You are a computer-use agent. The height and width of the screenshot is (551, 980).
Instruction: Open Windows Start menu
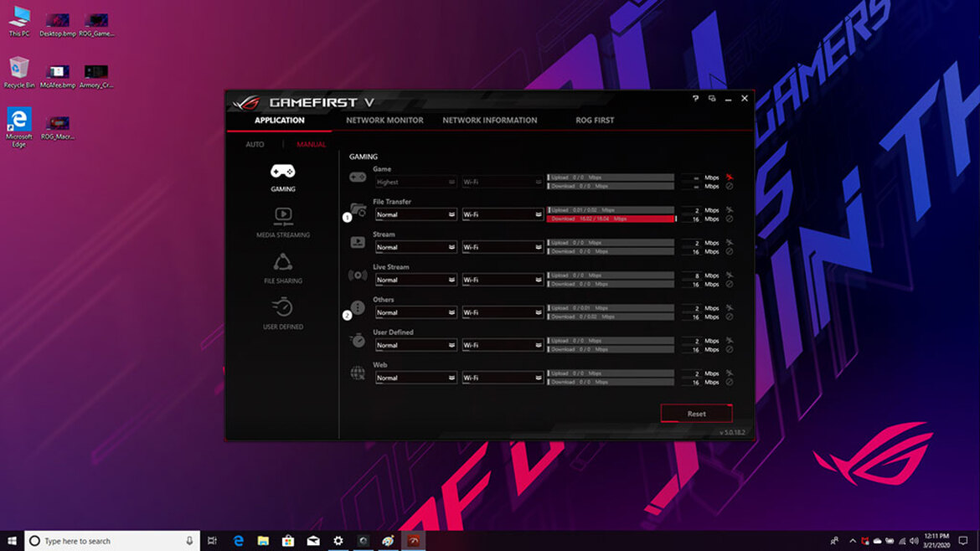coord(12,541)
